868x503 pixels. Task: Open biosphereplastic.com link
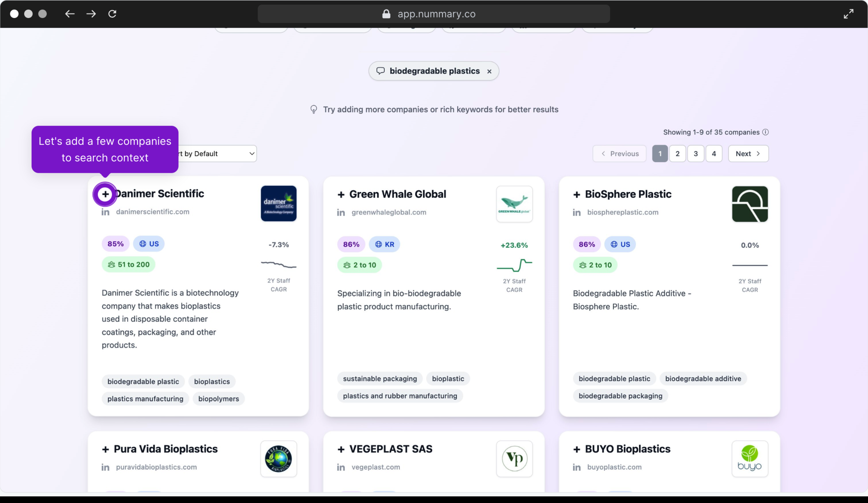(623, 213)
